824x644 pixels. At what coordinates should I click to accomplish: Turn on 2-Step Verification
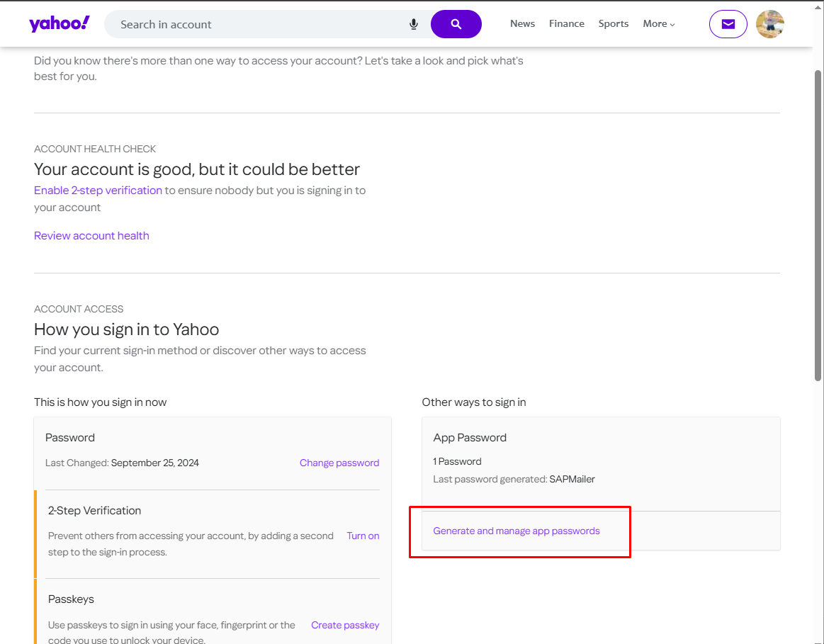click(x=363, y=536)
